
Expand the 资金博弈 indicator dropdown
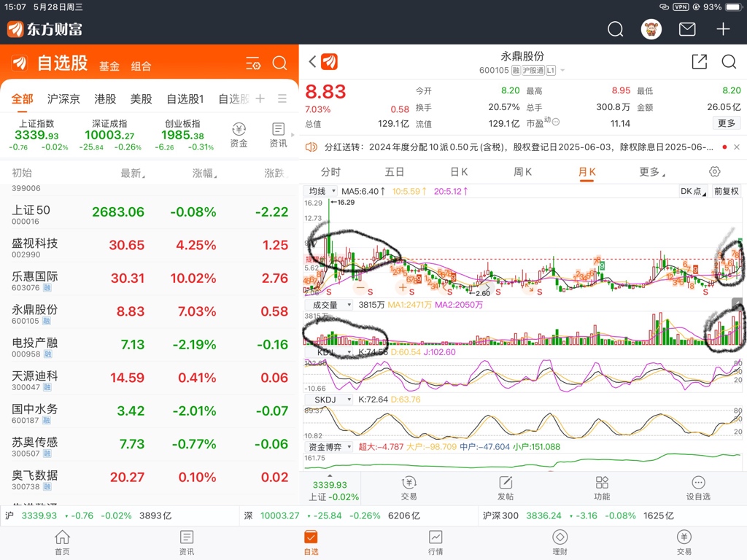328,447
